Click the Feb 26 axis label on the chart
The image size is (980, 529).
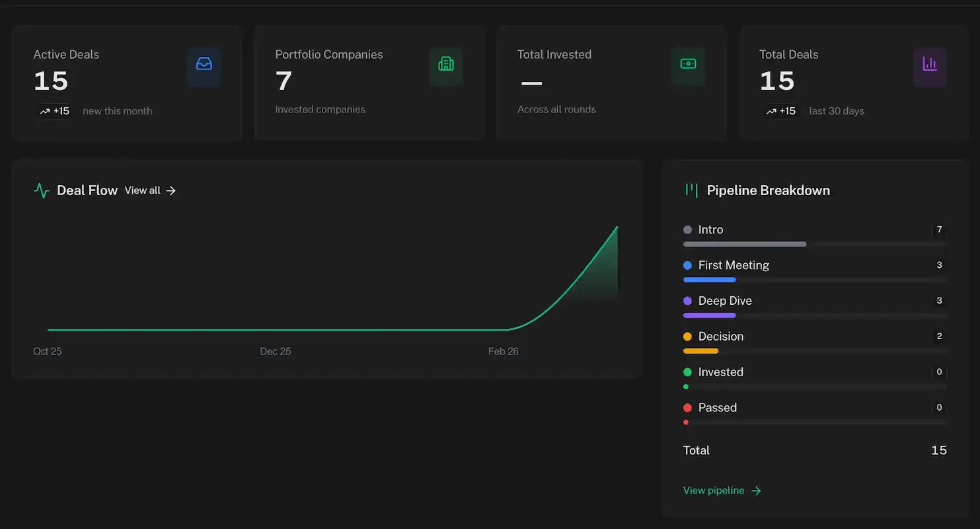point(504,351)
